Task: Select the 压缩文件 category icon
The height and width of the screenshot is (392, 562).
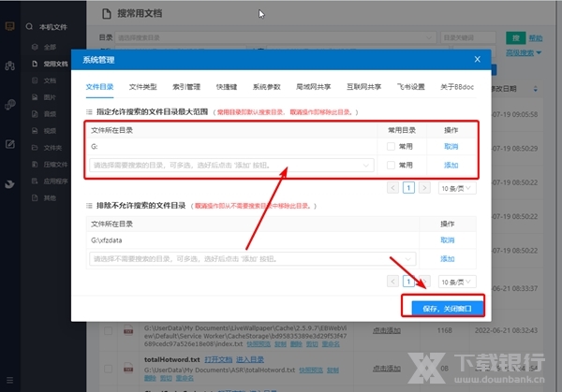Action: pos(35,165)
